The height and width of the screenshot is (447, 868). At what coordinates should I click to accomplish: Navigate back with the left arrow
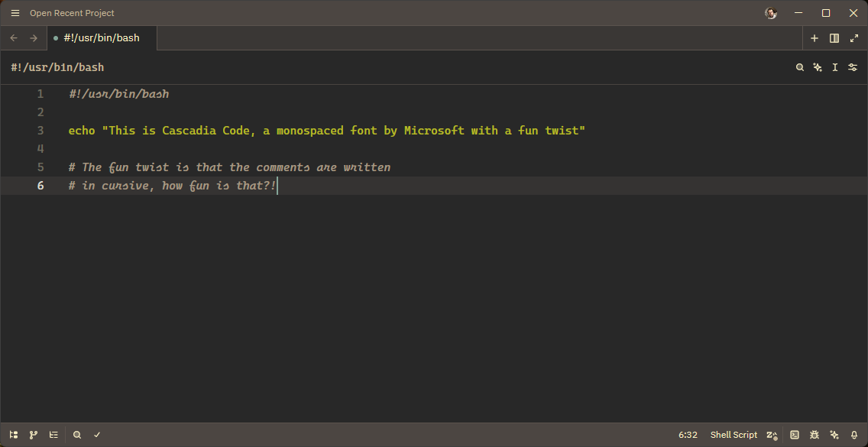coord(14,37)
